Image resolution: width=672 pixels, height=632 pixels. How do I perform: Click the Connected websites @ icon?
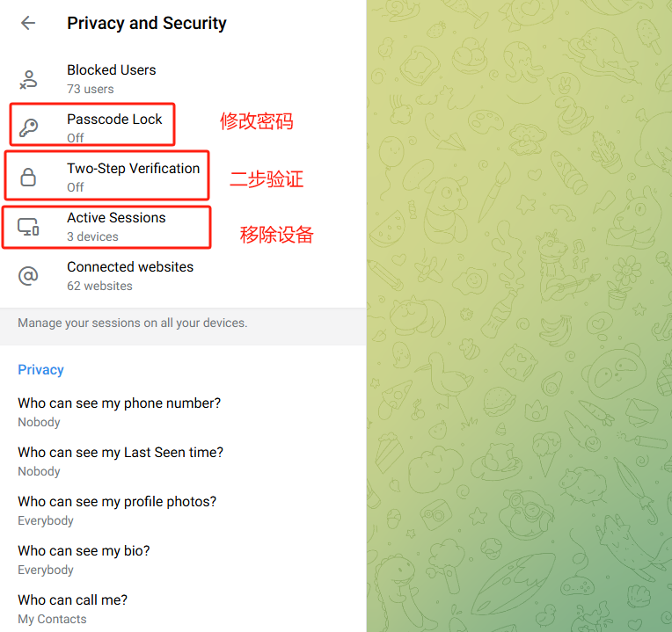tap(28, 276)
